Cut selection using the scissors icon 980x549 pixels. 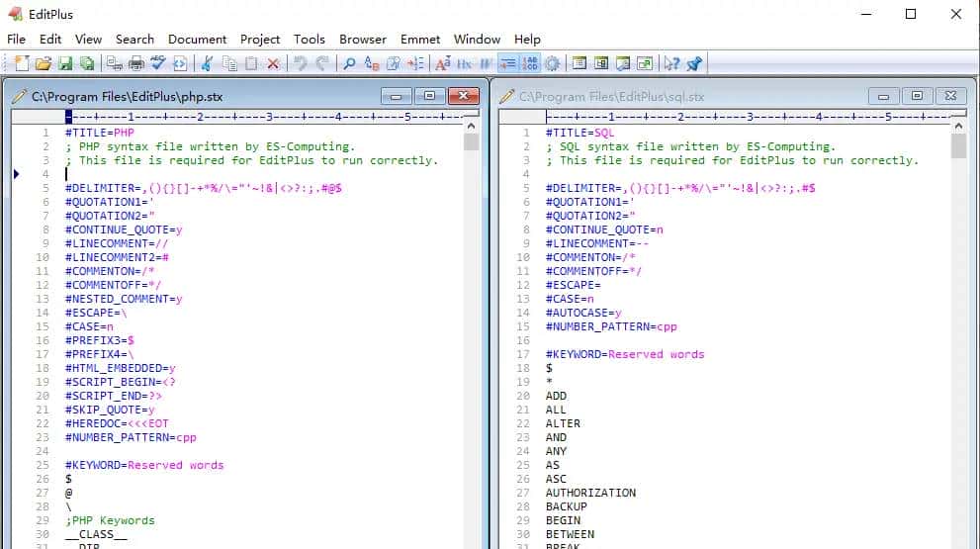click(207, 63)
